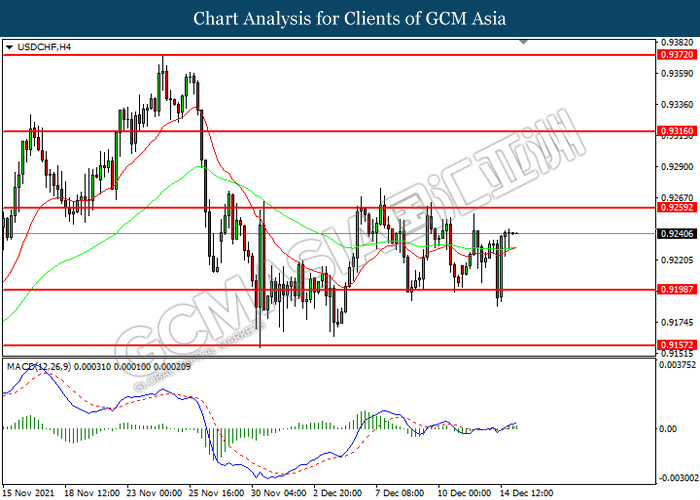Image resolution: width=700 pixels, height=500 pixels.
Task: Select the 0.93720 resistance price label
Action: pyautogui.click(x=676, y=54)
